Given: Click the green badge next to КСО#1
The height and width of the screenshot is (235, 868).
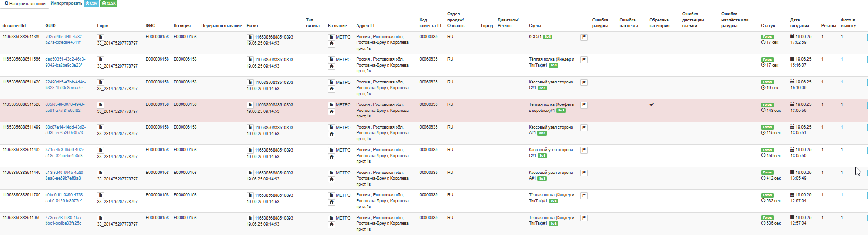Looking at the screenshot, I should (x=548, y=37).
